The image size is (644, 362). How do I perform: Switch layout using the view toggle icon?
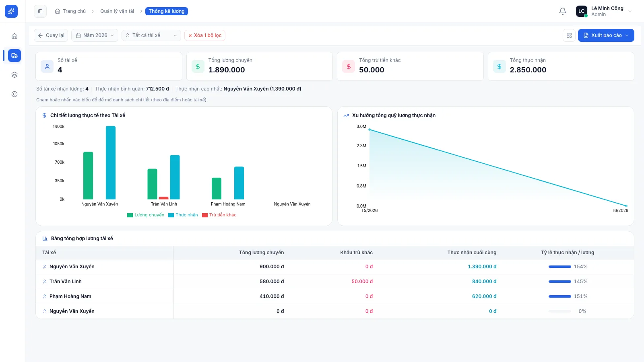pos(569,35)
